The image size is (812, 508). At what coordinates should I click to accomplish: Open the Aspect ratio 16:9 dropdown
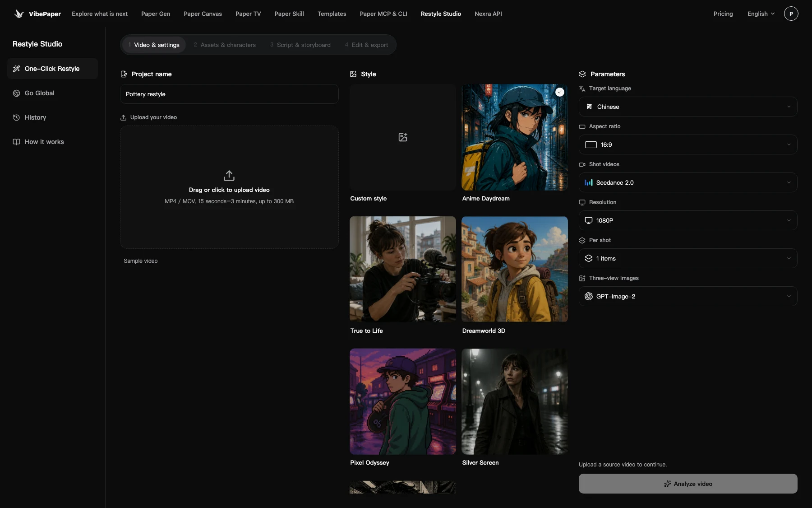pos(688,144)
